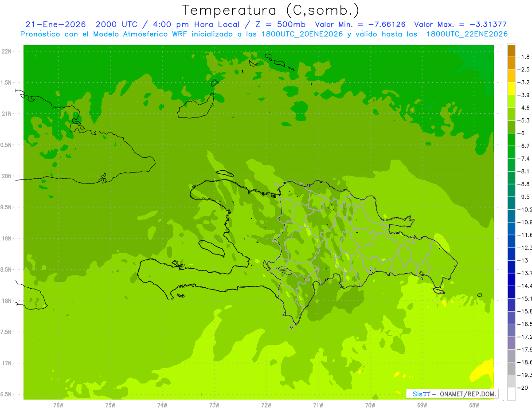The image size is (532, 411).
Task: Click the "68W" longitude label
Action: coord(473,405)
